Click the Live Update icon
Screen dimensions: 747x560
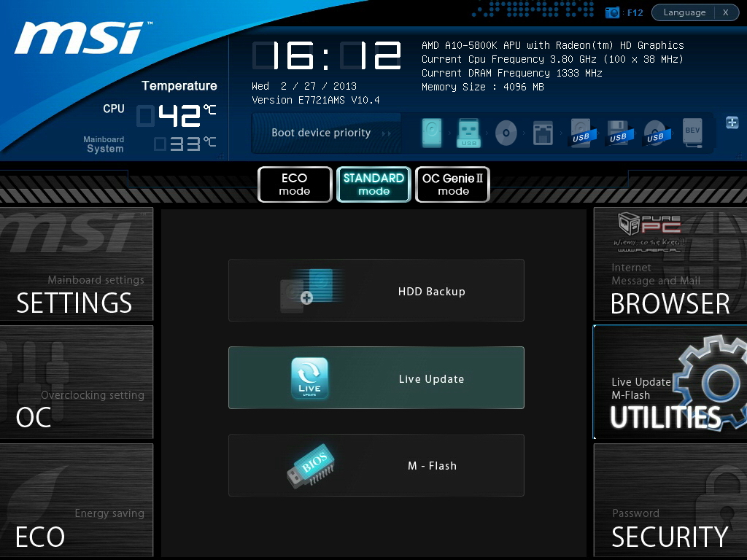tap(309, 378)
